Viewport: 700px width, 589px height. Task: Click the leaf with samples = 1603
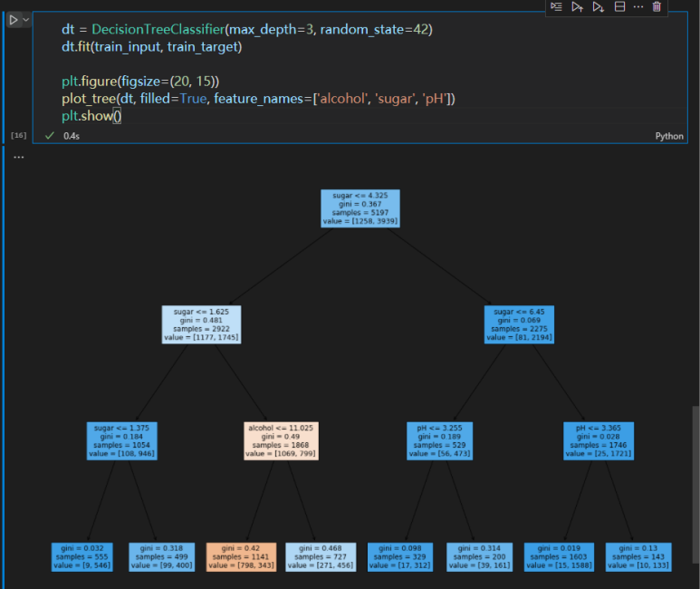click(559, 556)
